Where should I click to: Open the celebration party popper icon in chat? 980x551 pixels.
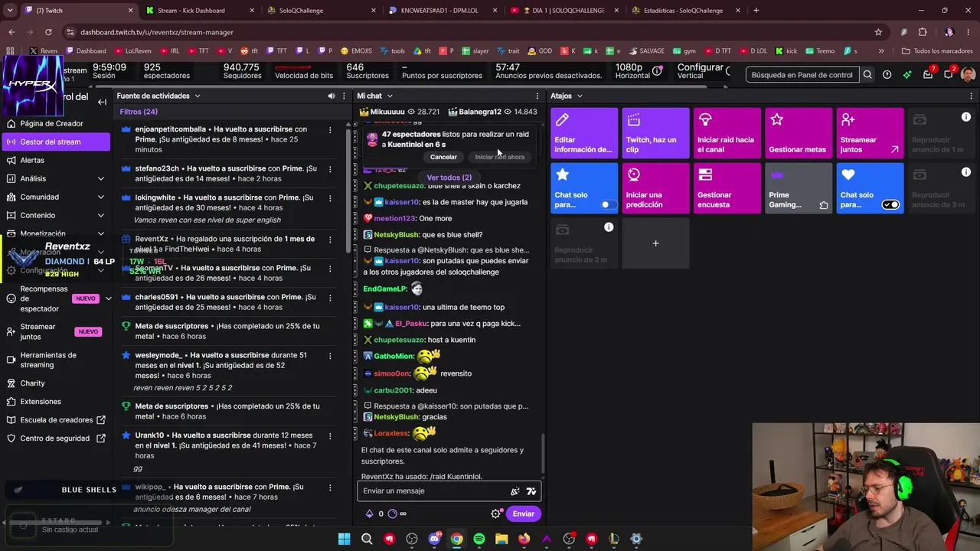(514, 491)
